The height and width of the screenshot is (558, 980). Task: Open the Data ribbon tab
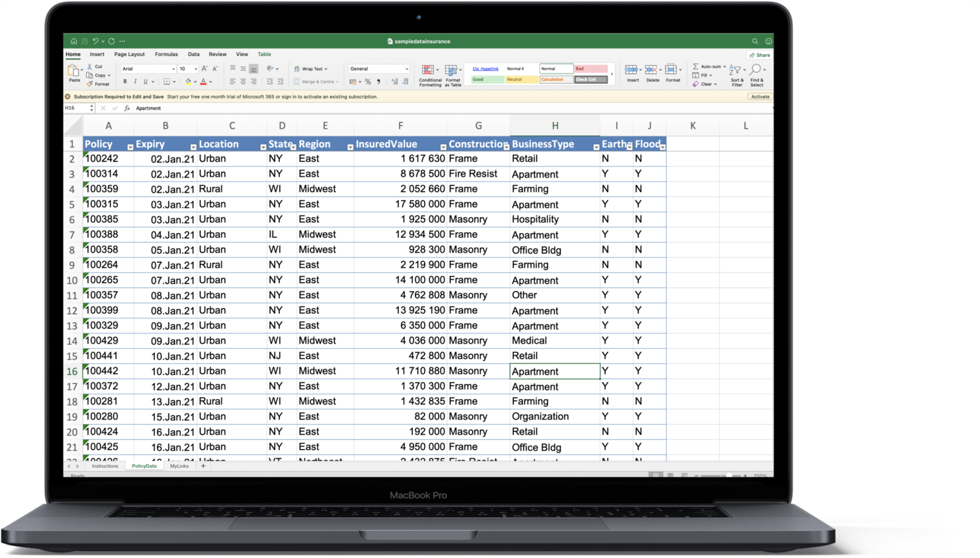point(194,54)
